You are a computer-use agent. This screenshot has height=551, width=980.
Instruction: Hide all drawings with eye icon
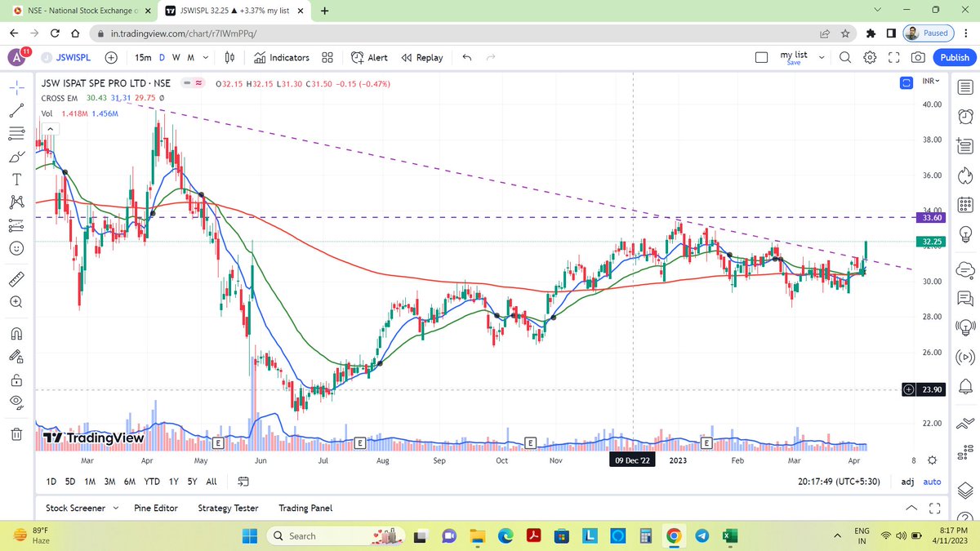[x=16, y=402]
